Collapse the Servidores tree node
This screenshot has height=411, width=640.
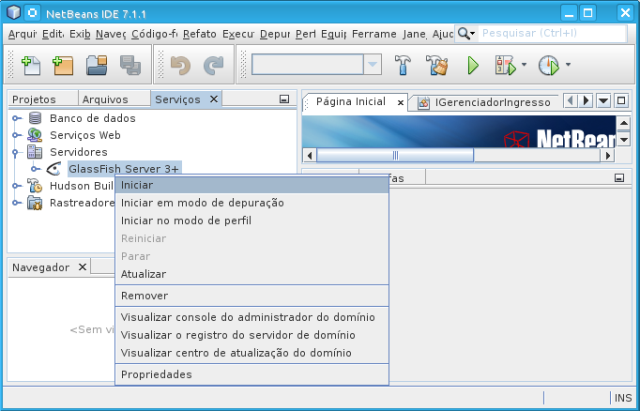(x=17, y=152)
